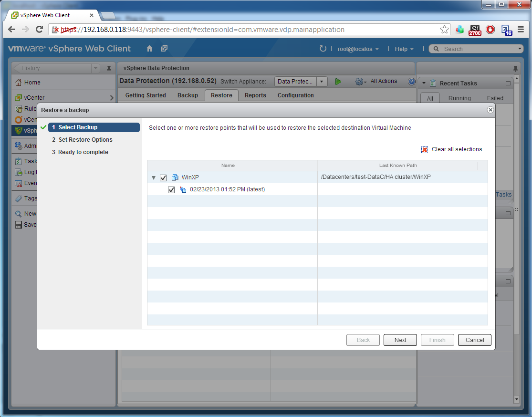Click the Next button
Viewport: 532px width, 417px height.
click(400, 340)
